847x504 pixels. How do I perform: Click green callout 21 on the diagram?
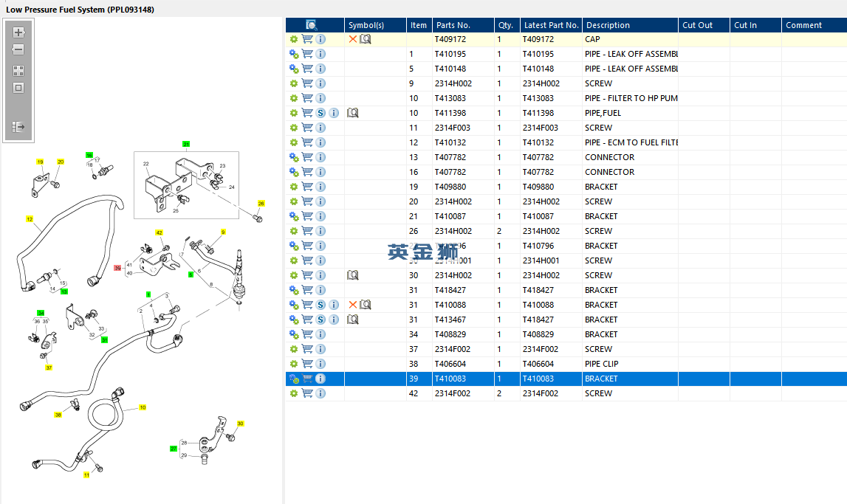[186, 144]
